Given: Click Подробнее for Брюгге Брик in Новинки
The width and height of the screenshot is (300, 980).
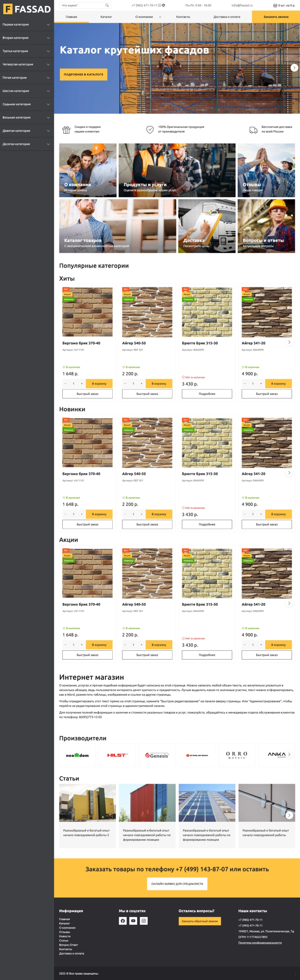Looking at the screenshot, I should [207, 524].
